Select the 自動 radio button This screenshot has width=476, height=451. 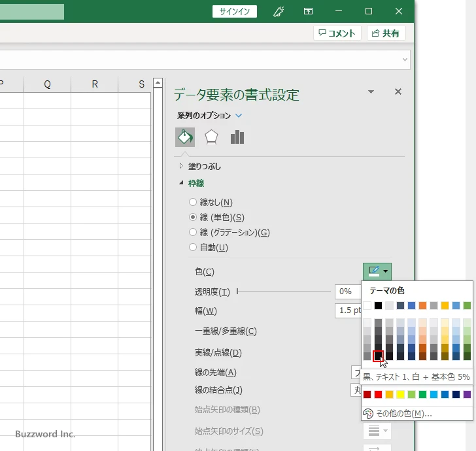click(x=193, y=247)
